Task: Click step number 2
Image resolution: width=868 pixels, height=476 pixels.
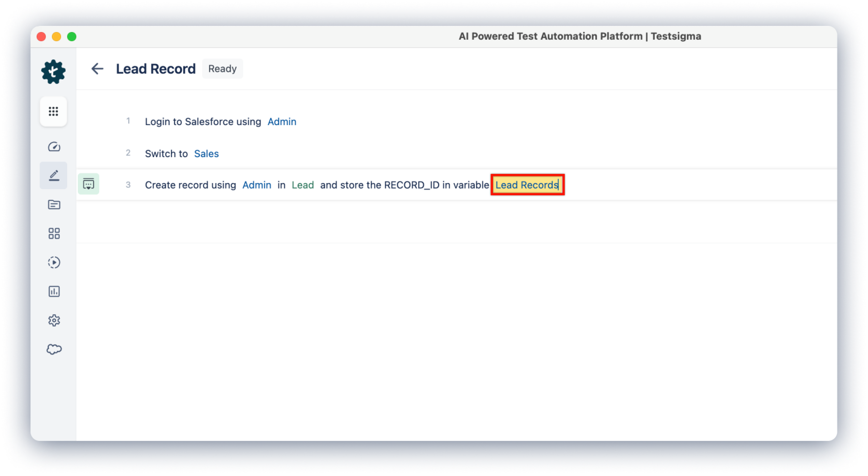Action: point(128,153)
